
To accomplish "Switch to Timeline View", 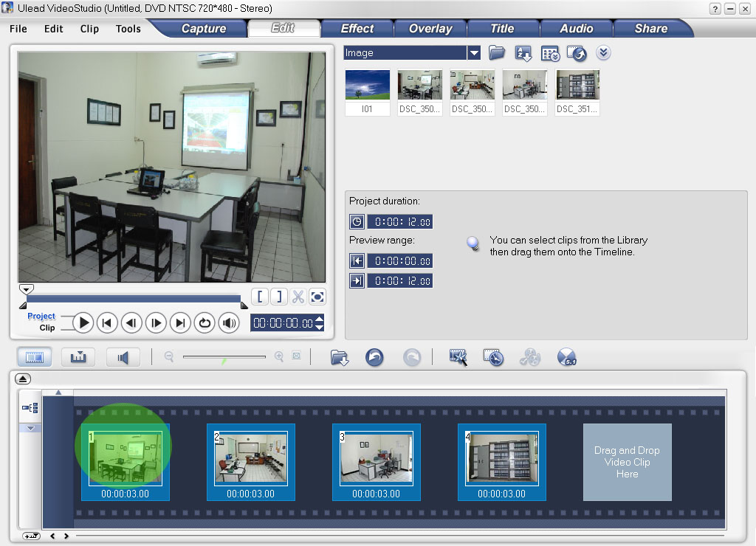I will tap(76, 356).
